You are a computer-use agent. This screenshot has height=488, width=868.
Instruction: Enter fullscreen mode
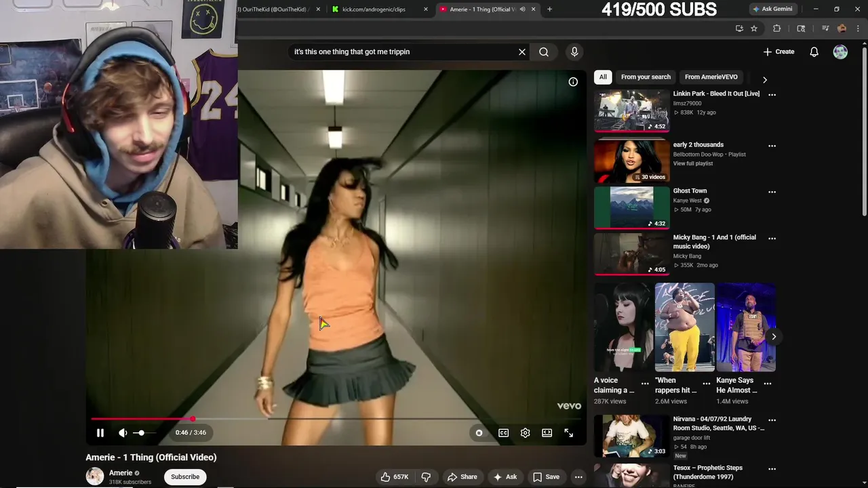coord(569,432)
